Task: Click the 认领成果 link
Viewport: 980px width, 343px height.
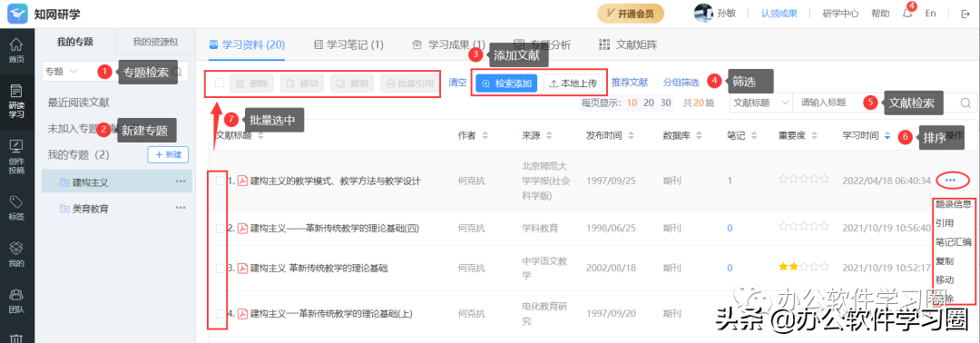Action: 779,13
